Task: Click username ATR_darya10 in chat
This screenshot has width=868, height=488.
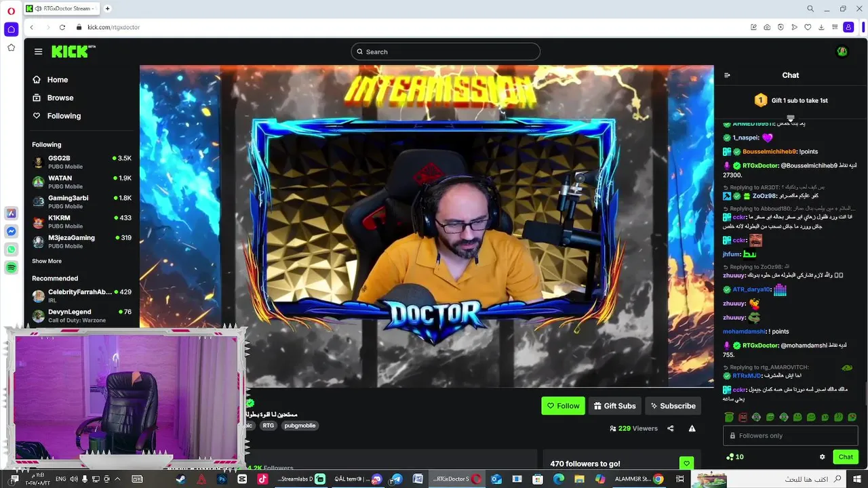Action: pos(752,289)
